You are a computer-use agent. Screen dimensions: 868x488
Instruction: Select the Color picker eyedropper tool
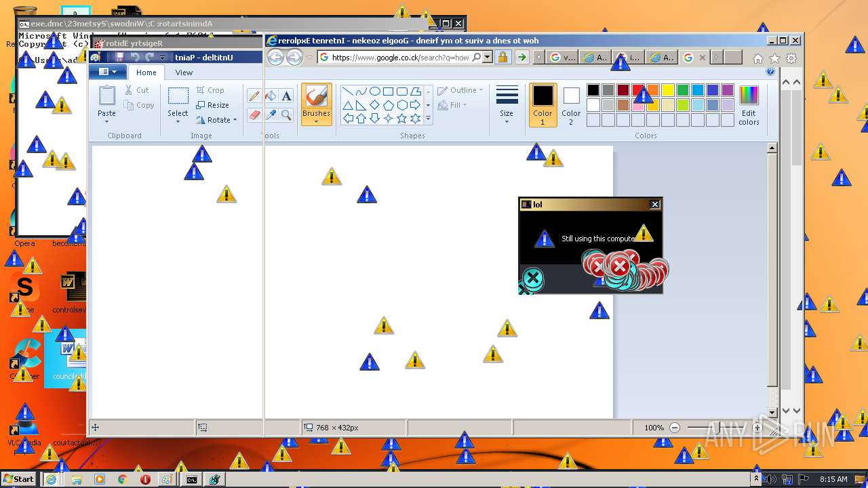click(x=271, y=115)
